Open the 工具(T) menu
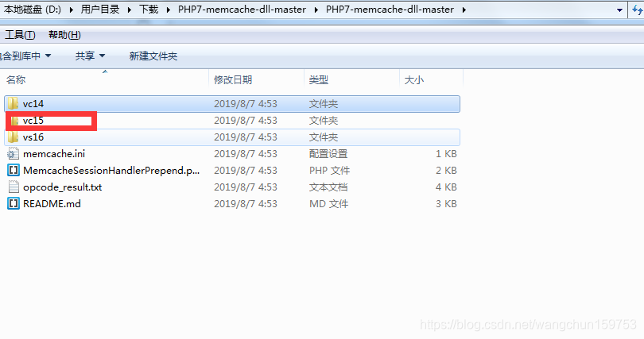This screenshot has width=644, height=339. 20,35
